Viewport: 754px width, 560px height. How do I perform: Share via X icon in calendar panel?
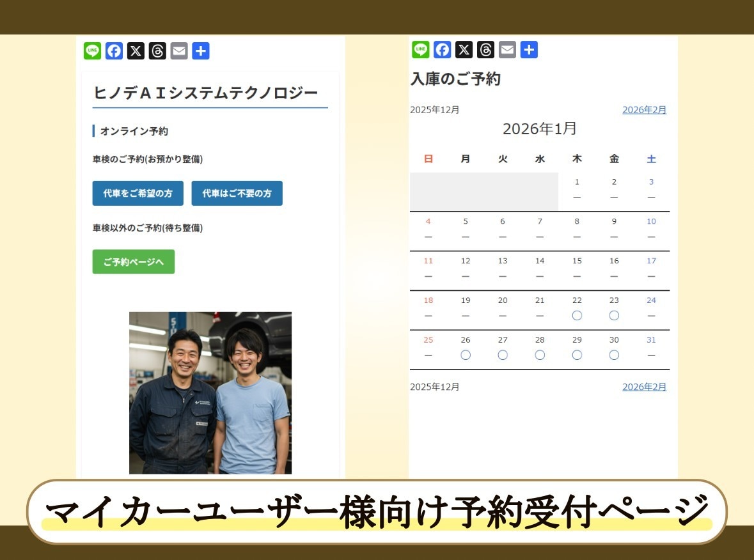click(x=464, y=49)
